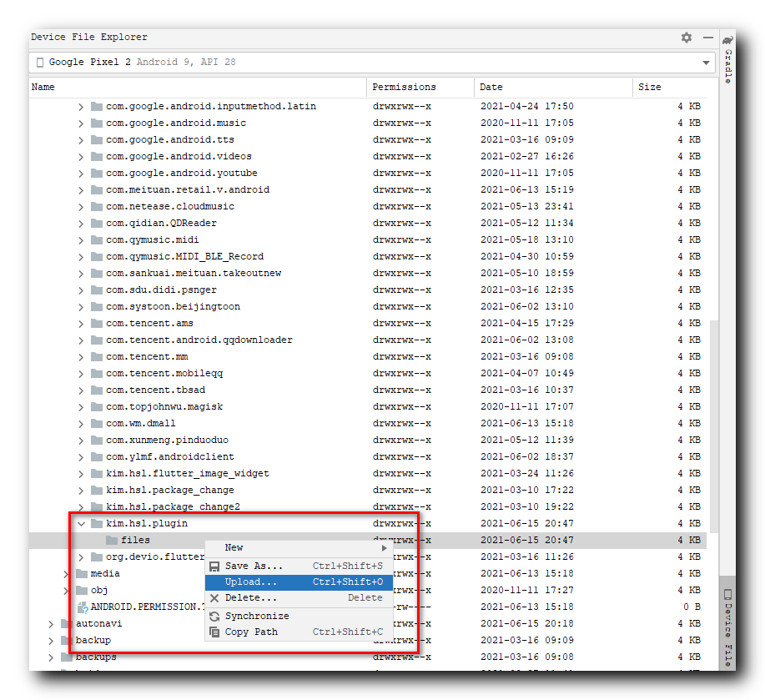Image resolution: width=765 pixels, height=700 pixels.
Task: Open the Device File Explorer settings gear
Action: (687, 38)
